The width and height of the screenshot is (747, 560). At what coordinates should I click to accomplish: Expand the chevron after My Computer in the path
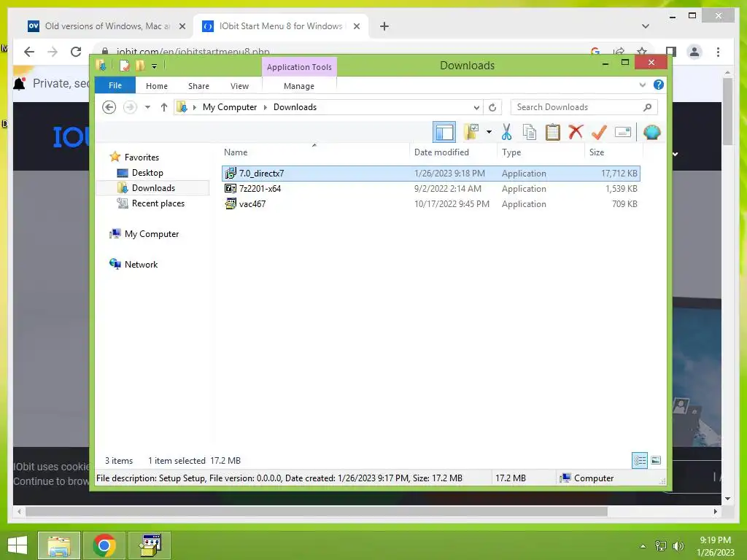266,107
